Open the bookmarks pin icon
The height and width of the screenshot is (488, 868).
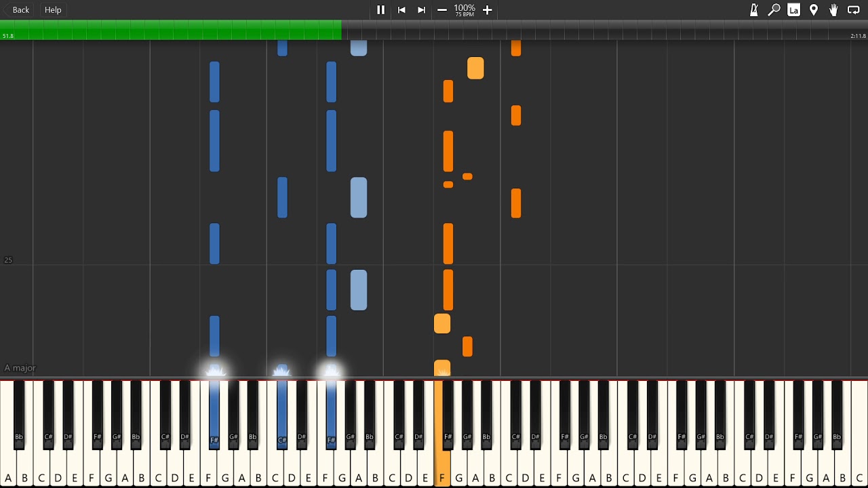[814, 10]
